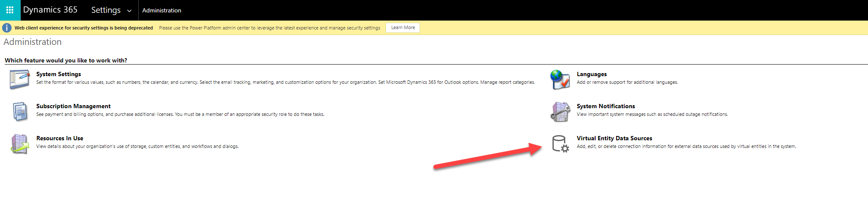Select Administration in the navigation bar
Viewport: 868px width, 198px height.
[x=161, y=10]
